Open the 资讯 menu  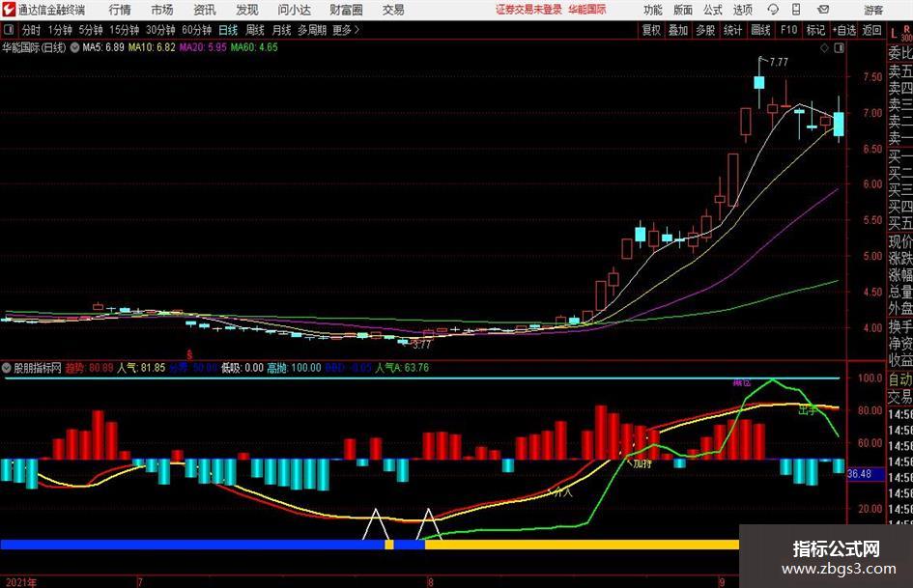coord(205,10)
